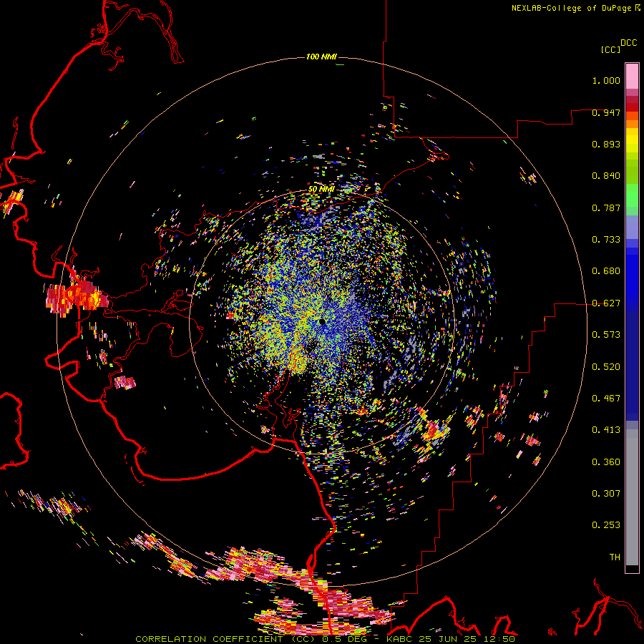Select the 0.840 legend value
The image size is (644, 644).
(x=606, y=176)
